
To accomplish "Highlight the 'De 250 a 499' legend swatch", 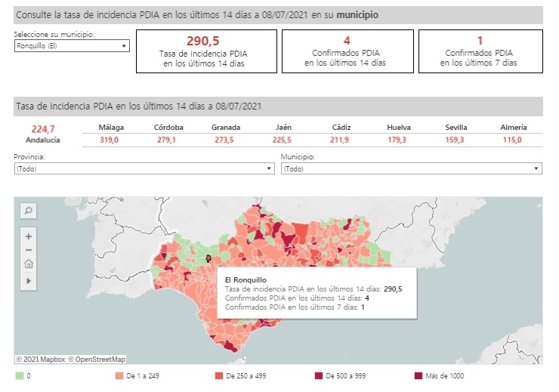I will tap(218, 375).
